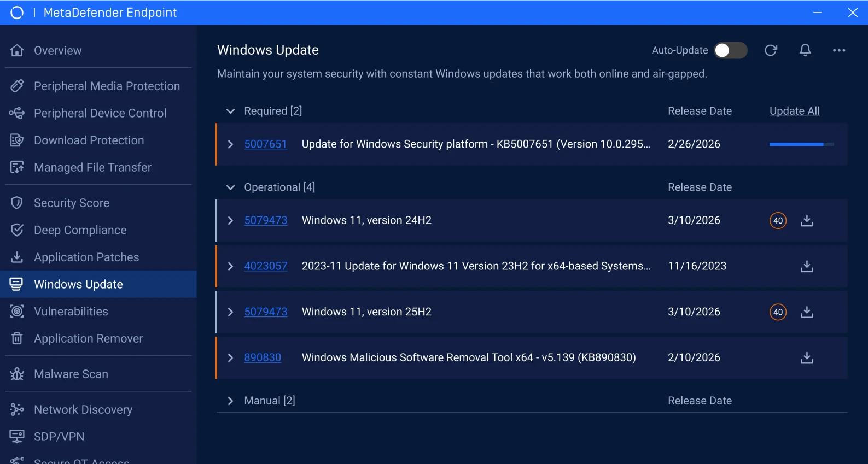Download the 2023-11 Windows 11 23H2 update
The height and width of the screenshot is (464, 868).
click(807, 266)
